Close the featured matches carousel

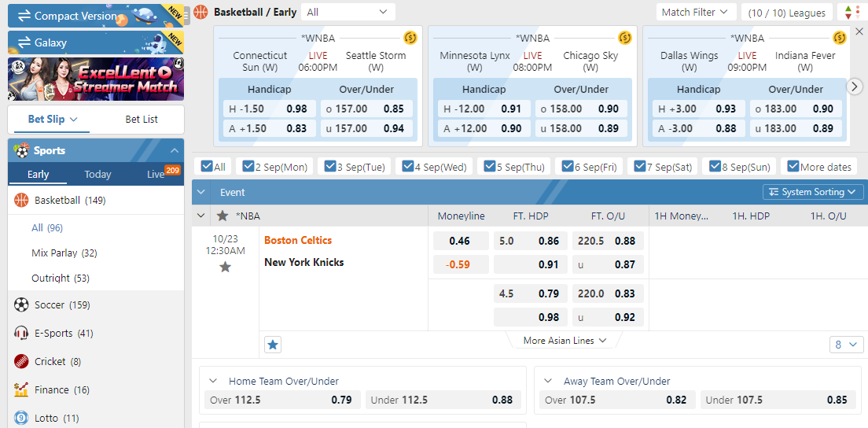(x=859, y=31)
